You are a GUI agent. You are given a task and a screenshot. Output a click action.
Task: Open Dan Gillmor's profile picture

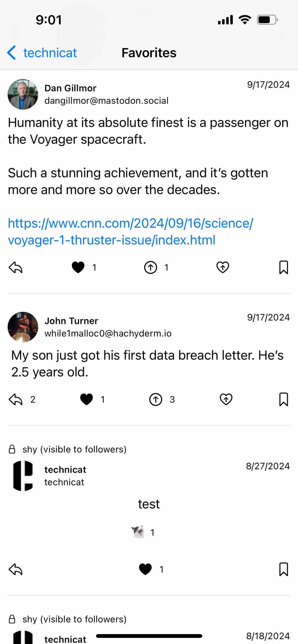click(23, 94)
